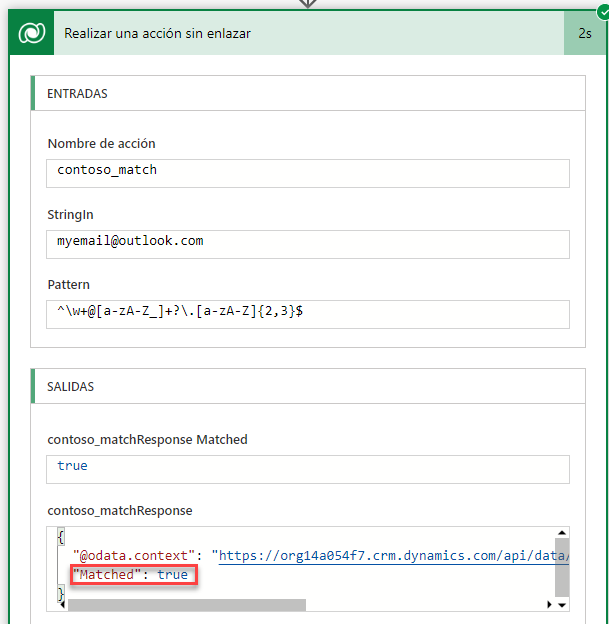Screen dimensions: 609x624
Task: Collapse the 'Realizar una acción sin enlazar' header
Action: click(308, 33)
